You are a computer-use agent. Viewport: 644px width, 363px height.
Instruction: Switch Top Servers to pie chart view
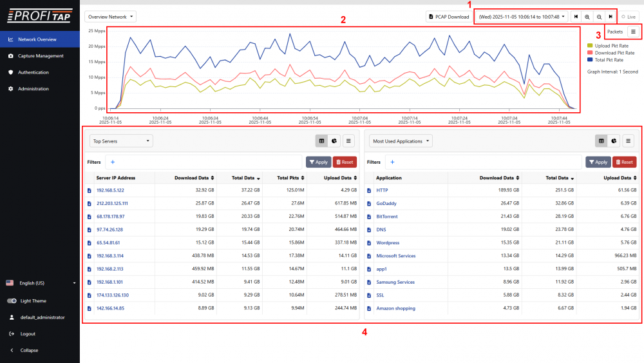click(x=335, y=141)
